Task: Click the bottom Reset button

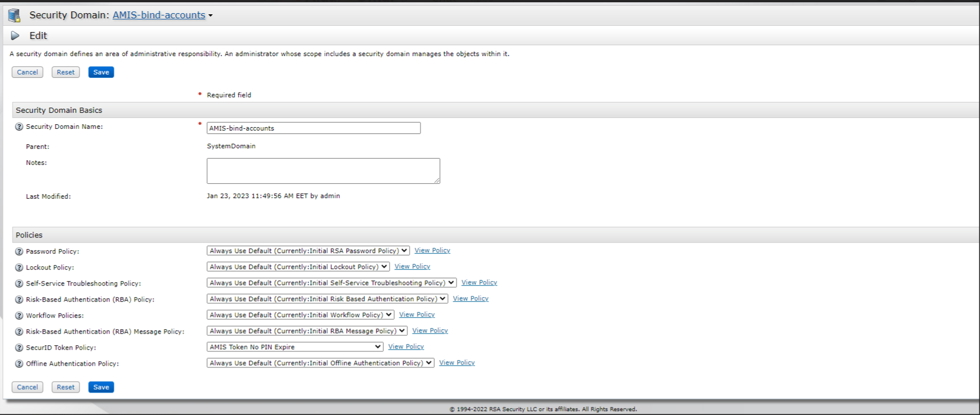Action: (66, 388)
